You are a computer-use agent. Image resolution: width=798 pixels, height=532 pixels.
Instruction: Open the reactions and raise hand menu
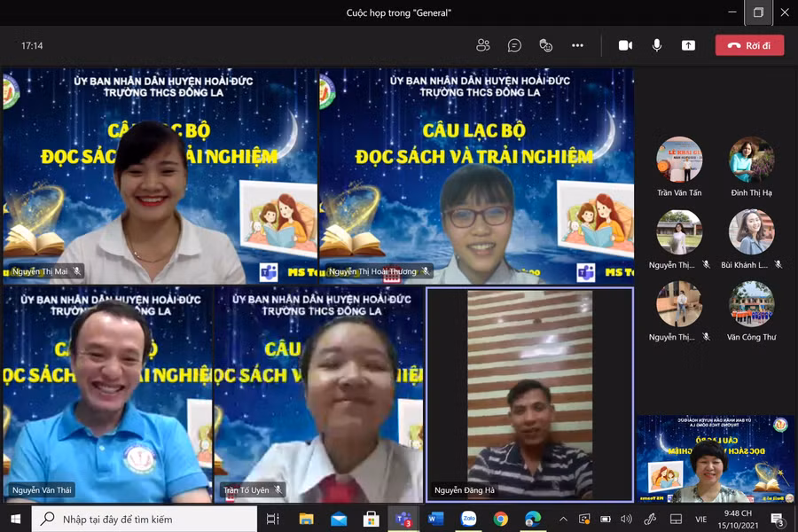coord(546,45)
